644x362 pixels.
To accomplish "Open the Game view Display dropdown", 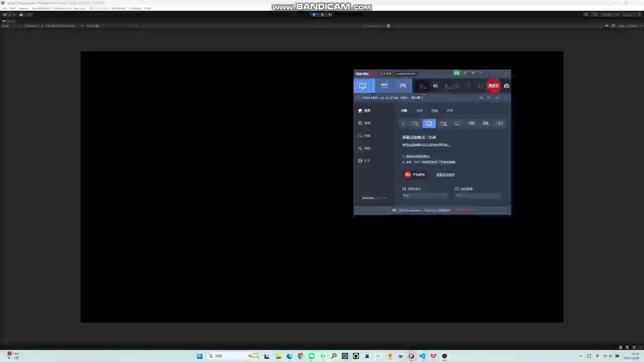I will pos(33,26).
